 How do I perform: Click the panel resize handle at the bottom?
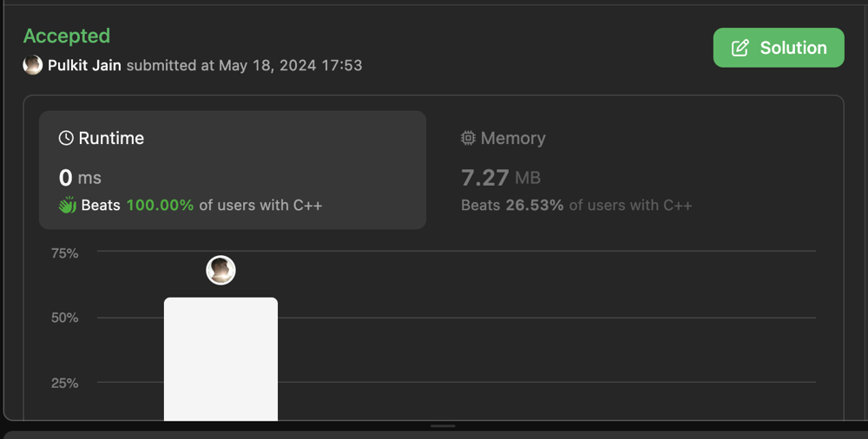point(443,426)
